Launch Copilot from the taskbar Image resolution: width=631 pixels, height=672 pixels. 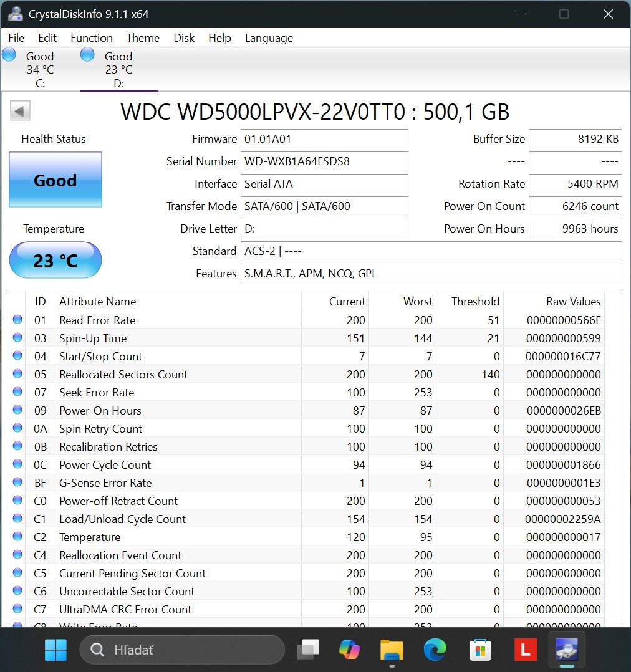(x=349, y=650)
